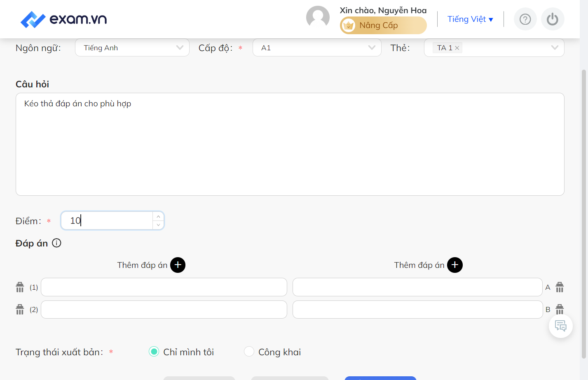Click the answer (2) input field
588x380 pixels.
pyautogui.click(x=164, y=310)
